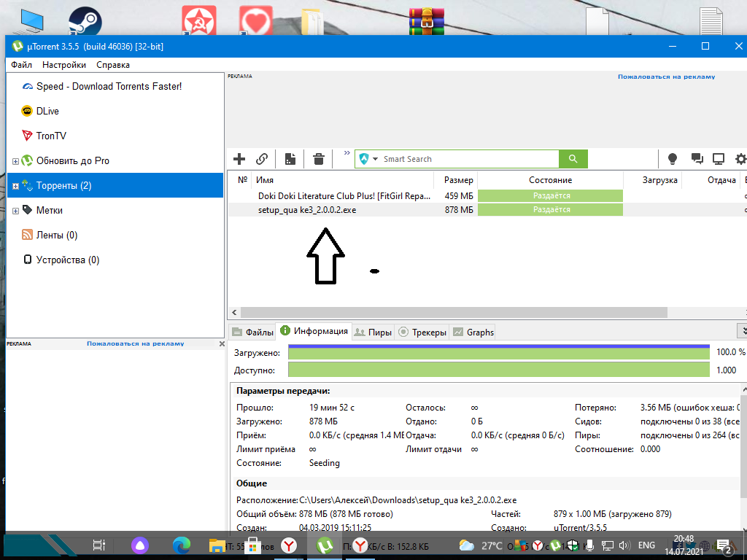Create a new torrent file icon
747x560 pixels.
(x=290, y=158)
